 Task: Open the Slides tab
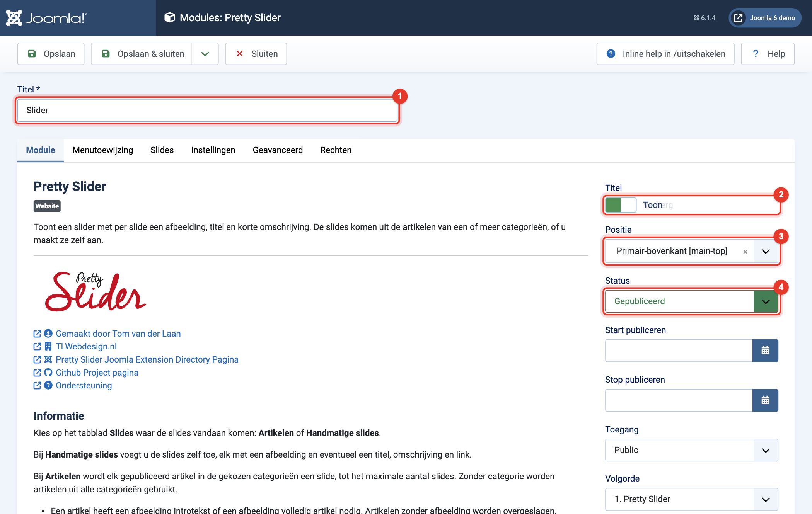(162, 150)
